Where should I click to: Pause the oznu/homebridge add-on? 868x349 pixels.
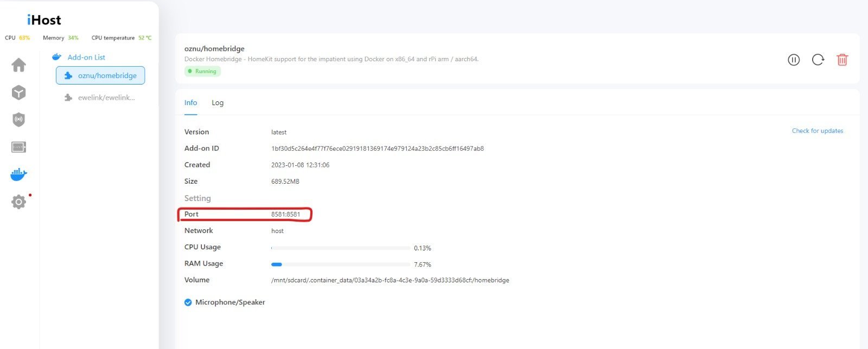pos(794,60)
